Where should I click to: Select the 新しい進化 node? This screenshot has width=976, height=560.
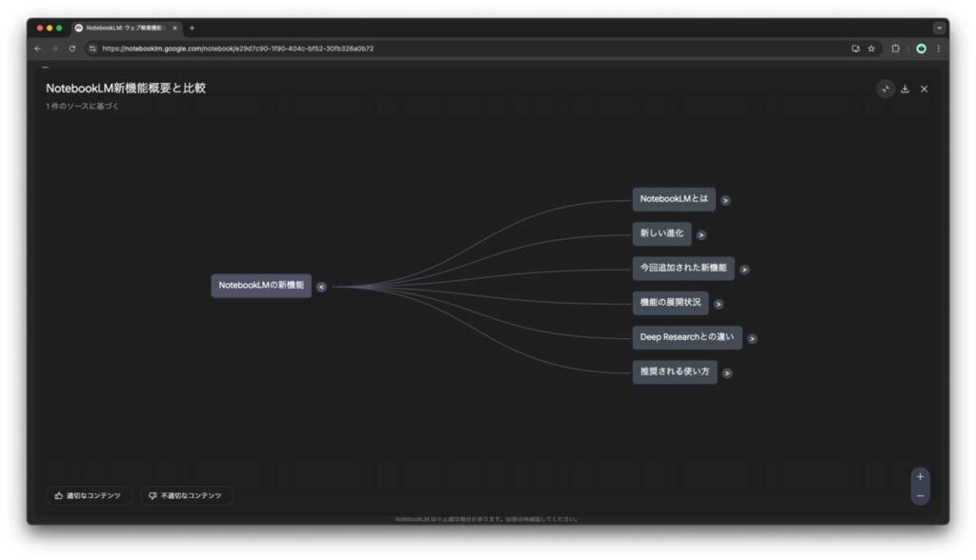click(x=661, y=233)
